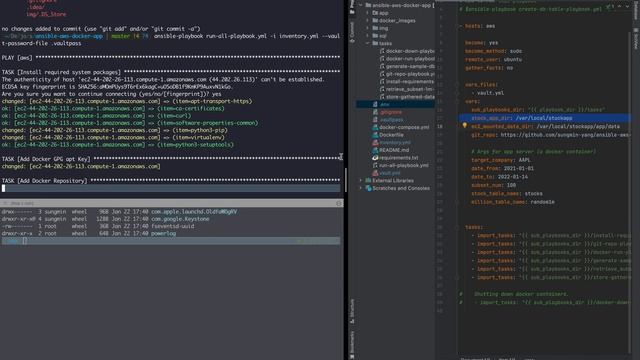Open the SciView tool window on right edge
Screen dimensions: 640x360
pyautogui.click(x=636, y=39)
